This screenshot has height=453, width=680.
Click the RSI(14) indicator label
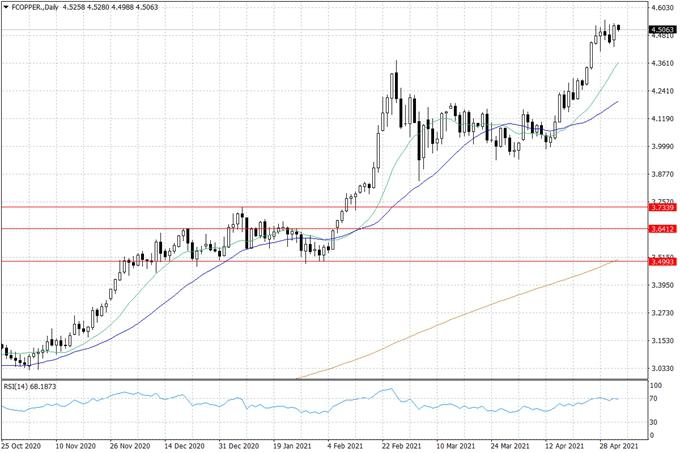35,387
